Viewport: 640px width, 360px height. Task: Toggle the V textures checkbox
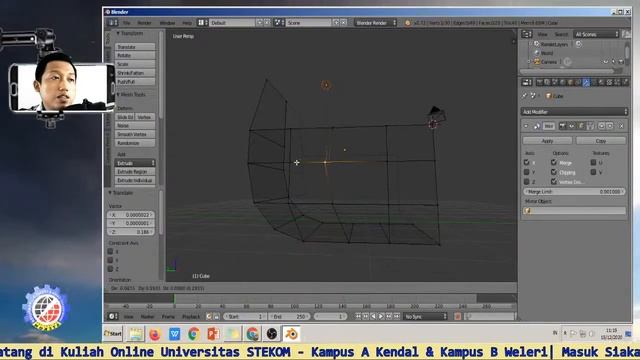[593, 172]
